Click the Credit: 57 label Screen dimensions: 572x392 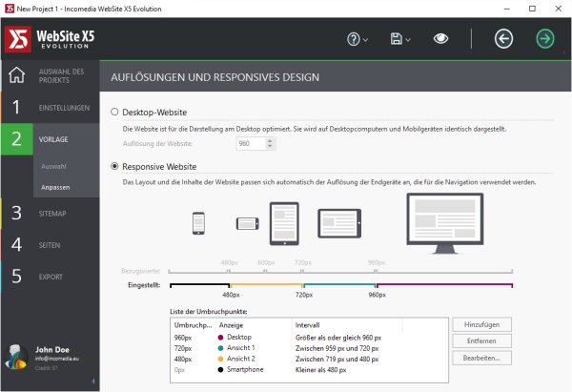pyautogui.click(x=47, y=368)
